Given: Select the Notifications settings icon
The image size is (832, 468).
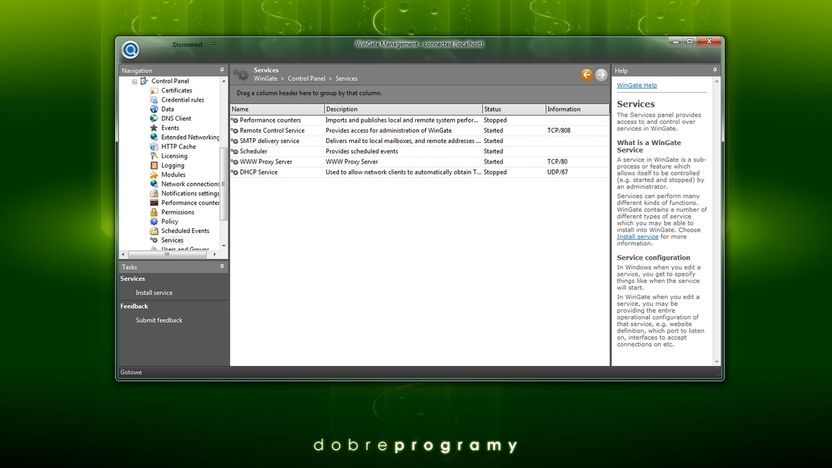Looking at the screenshot, I should tap(154, 194).
